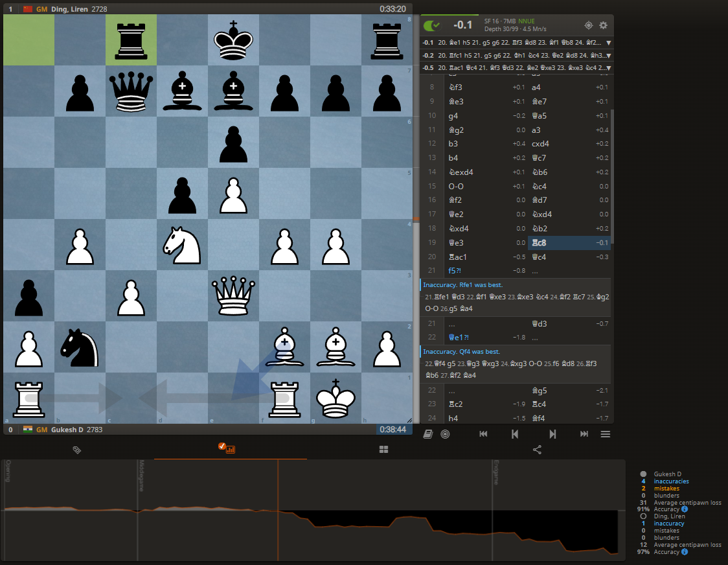Jump to the last move
This screenshot has width=728, height=565.
584,434
